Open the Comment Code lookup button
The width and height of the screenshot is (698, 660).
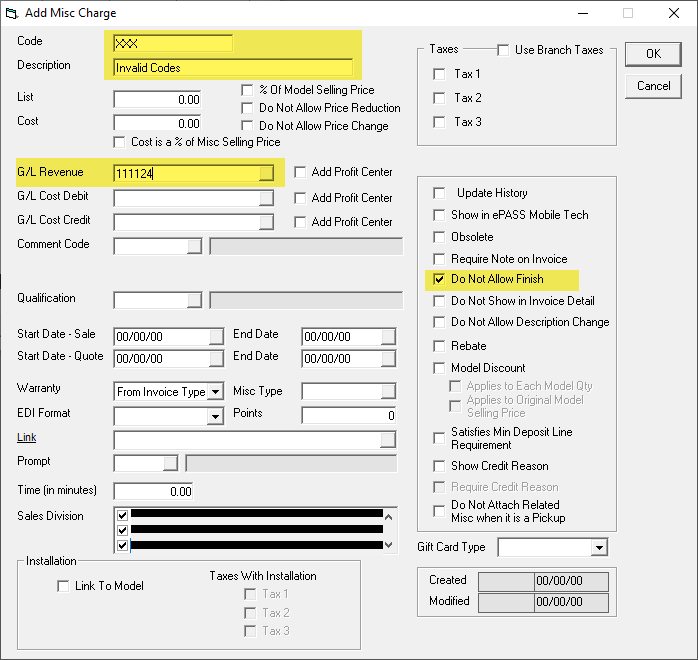tap(194, 246)
